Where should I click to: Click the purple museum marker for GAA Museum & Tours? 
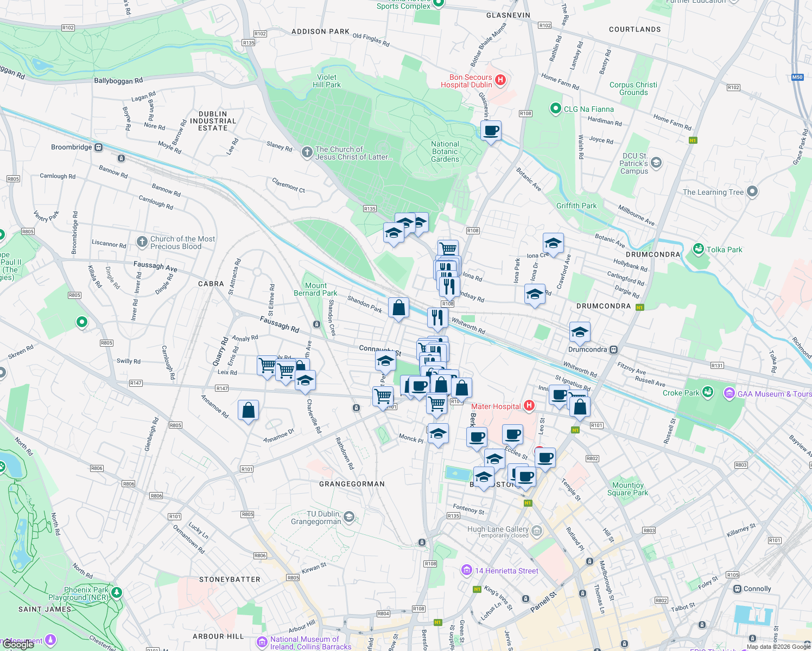click(729, 393)
